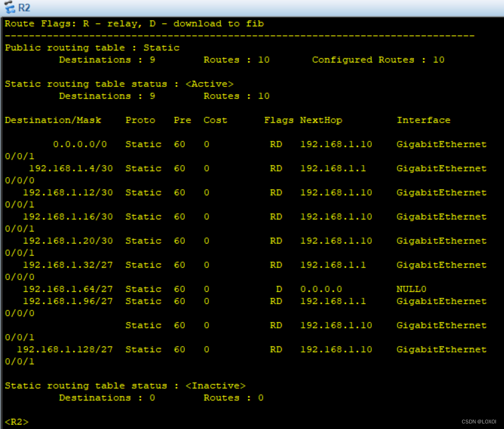Click the Flags column header

pyautogui.click(x=279, y=120)
